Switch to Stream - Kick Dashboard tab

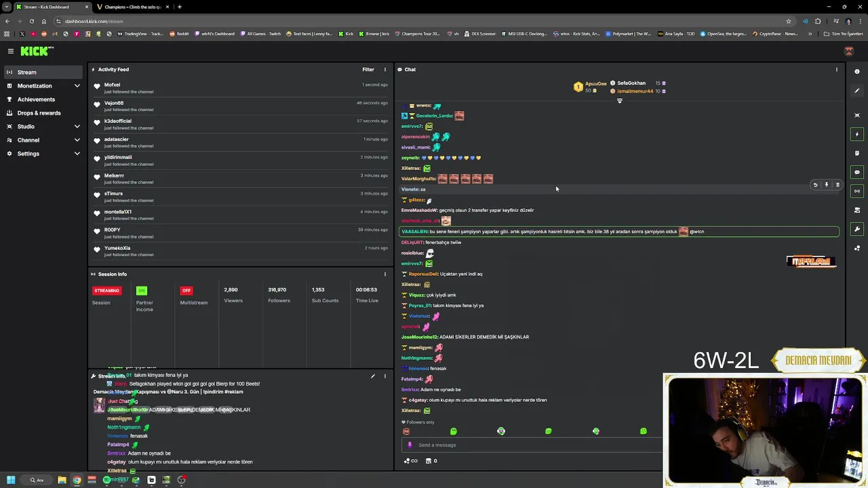(52, 7)
